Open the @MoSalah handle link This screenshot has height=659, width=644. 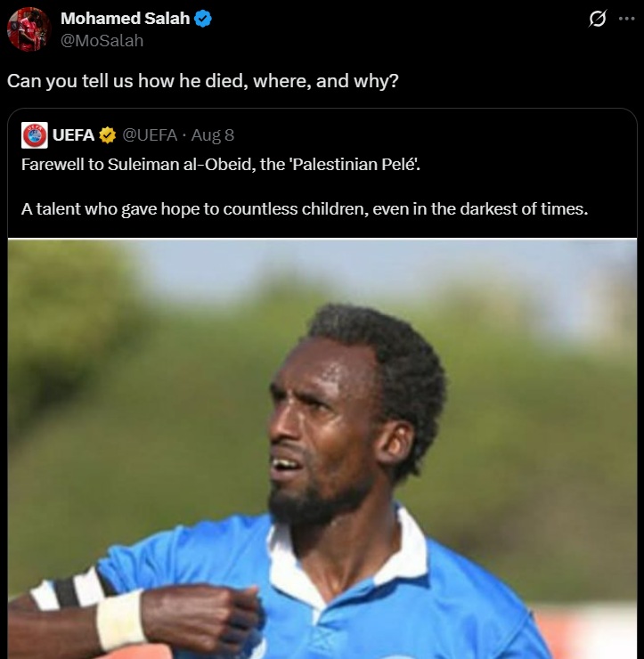(102, 41)
